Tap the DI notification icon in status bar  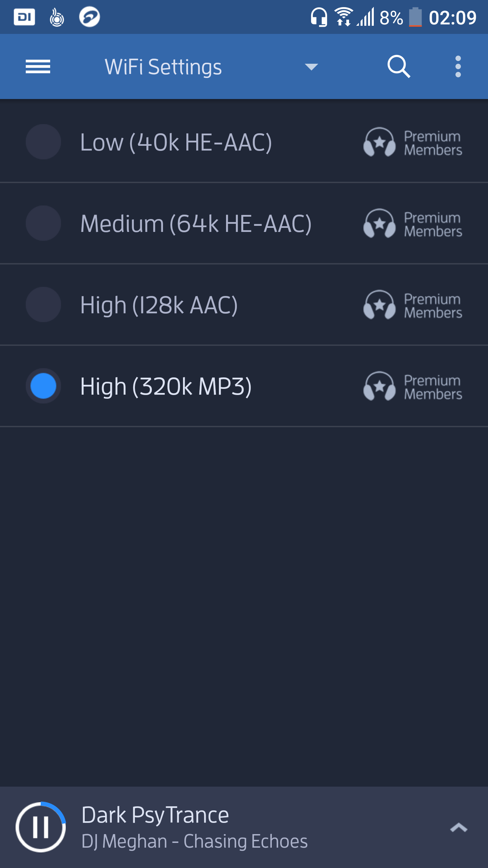pos(24,17)
